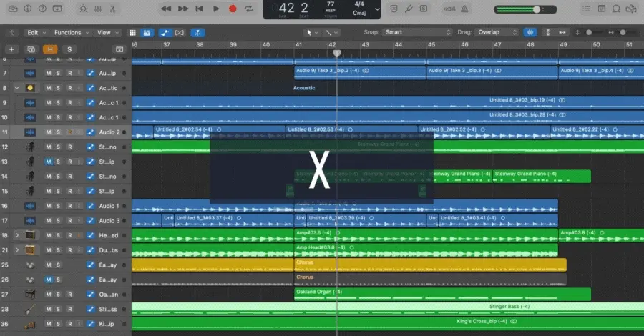Open the Functions menu
Screen dimensions: 644x336
coord(72,32)
